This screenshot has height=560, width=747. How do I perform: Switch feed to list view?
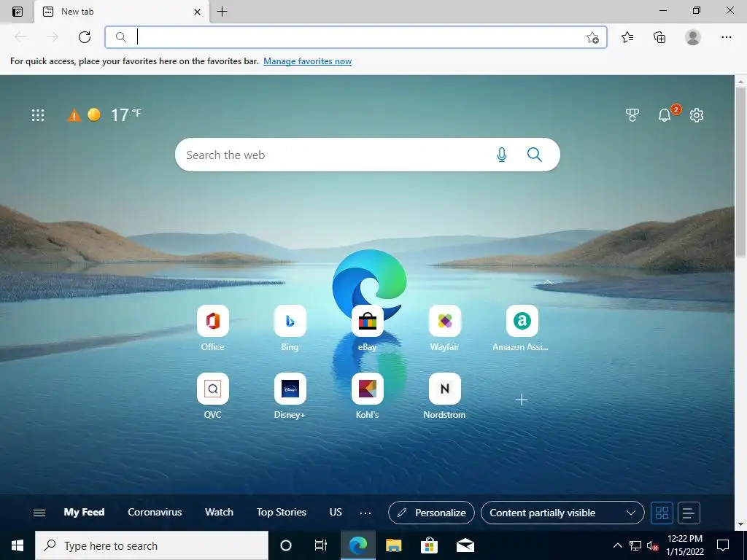(x=689, y=513)
